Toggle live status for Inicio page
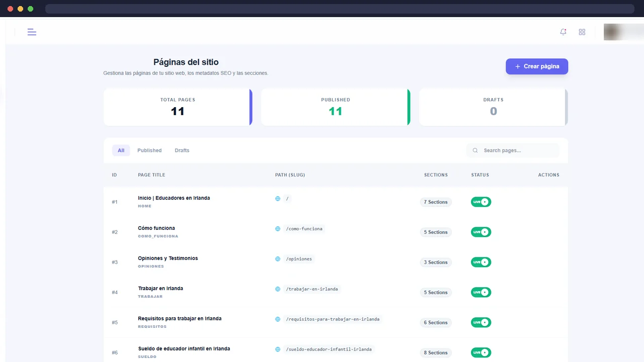The height and width of the screenshot is (362, 644). click(x=481, y=202)
